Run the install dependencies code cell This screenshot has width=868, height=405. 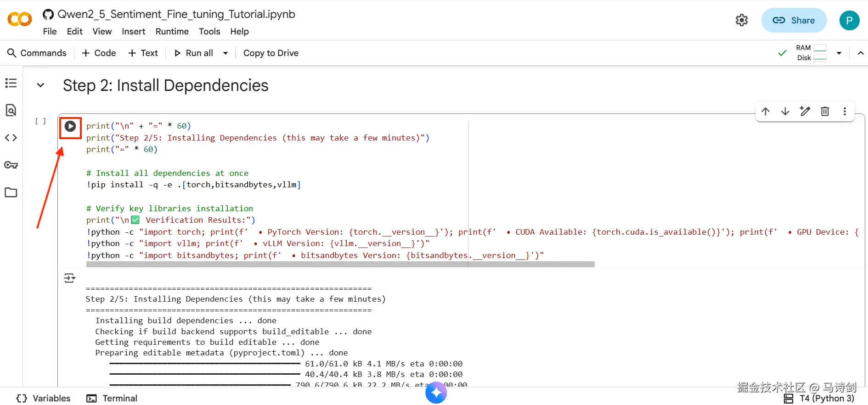point(70,126)
